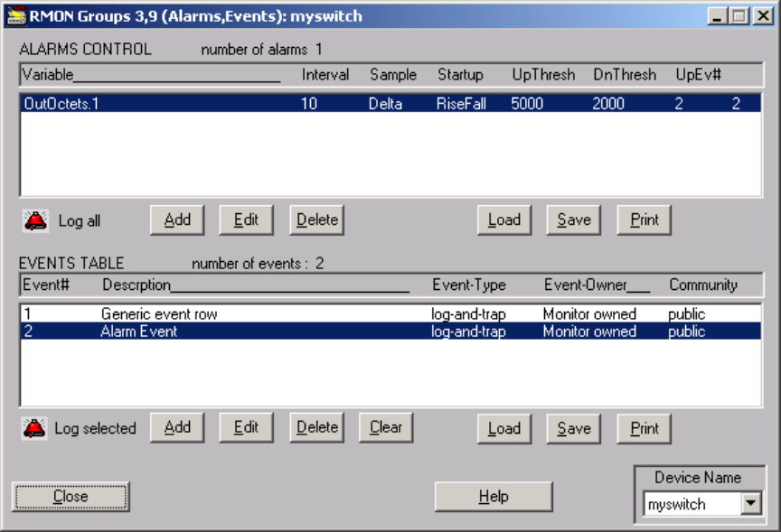Add a new alarm in Alarms Control
This screenshot has height=532, width=781.
(x=177, y=220)
